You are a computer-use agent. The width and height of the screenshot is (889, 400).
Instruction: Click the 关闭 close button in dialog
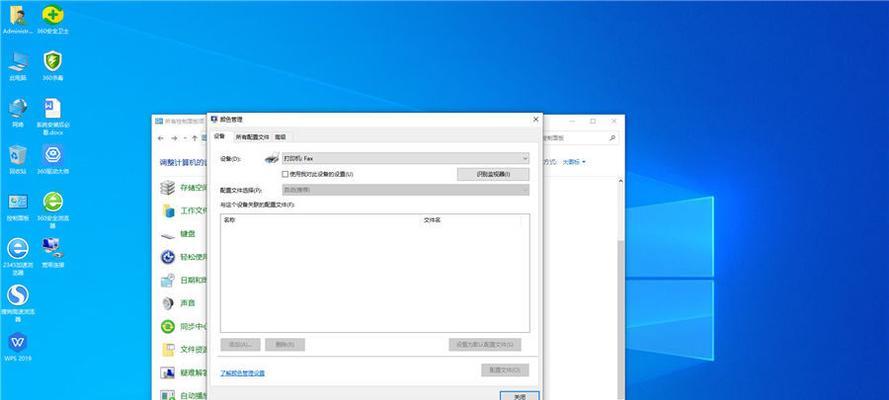click(520, 395)
